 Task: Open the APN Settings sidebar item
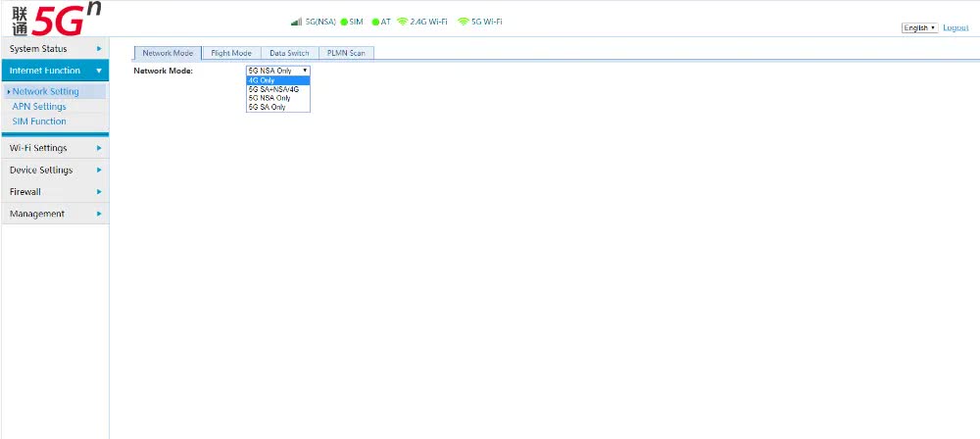point(39,106)
